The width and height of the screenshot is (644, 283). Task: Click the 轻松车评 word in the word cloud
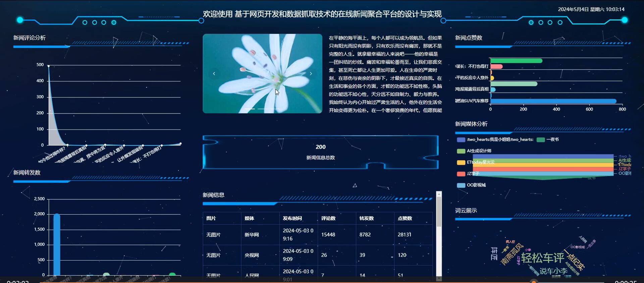(543, 258)
